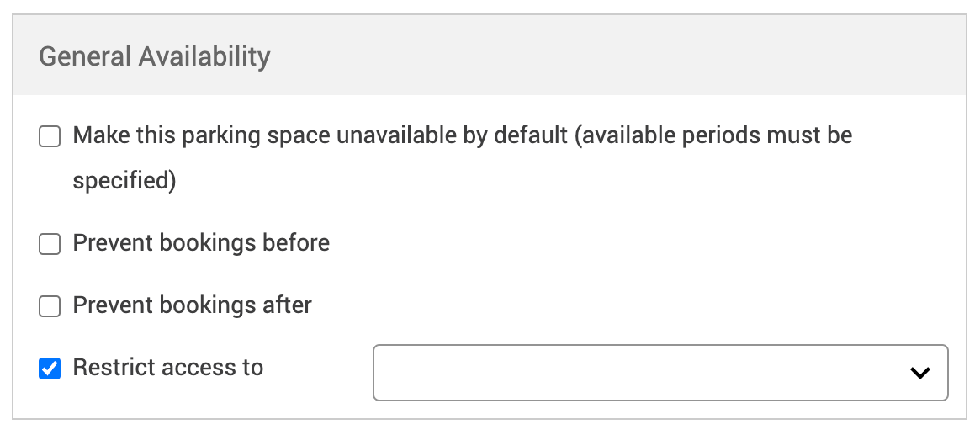Viewport: 980px width, 435px height.
Task: Click the "Prevent bookings after" label text
Action: pyautogui.click(x=192, y=305)
